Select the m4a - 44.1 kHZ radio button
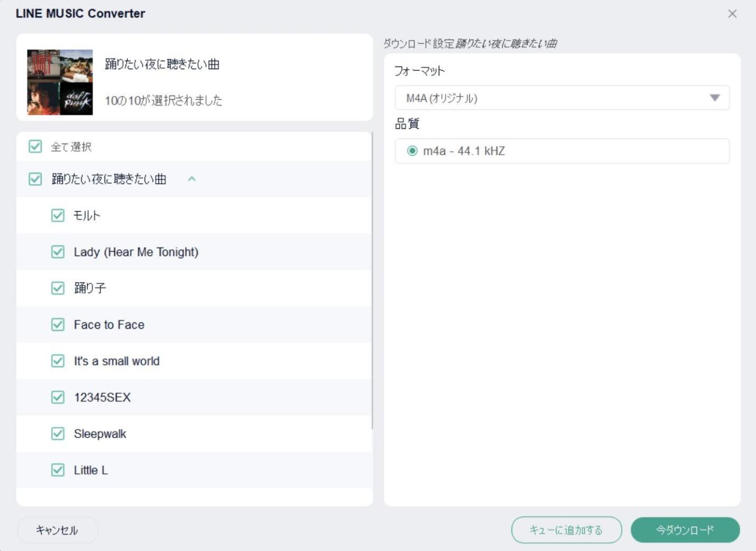This screenshot has height=551, width=756. point(412,151)
